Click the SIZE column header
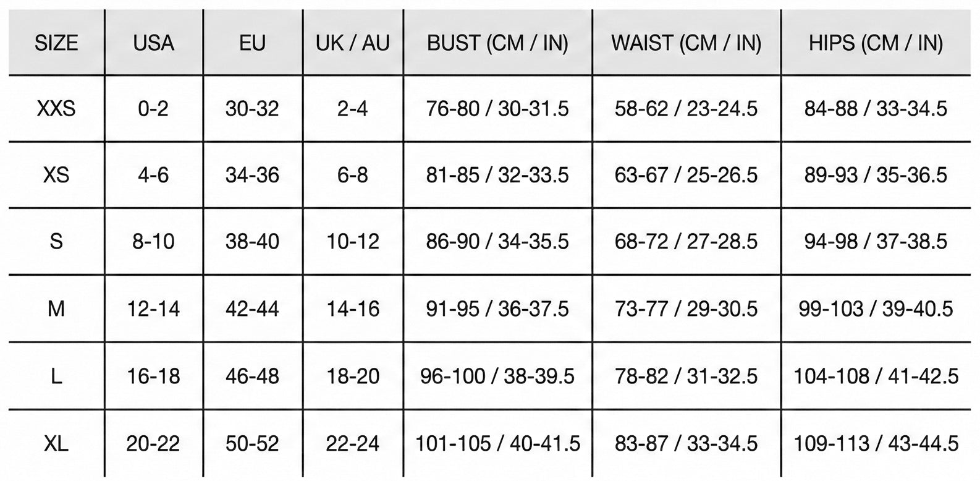The height and width of the screenshot is (481, 980). (x=56, y=43)
